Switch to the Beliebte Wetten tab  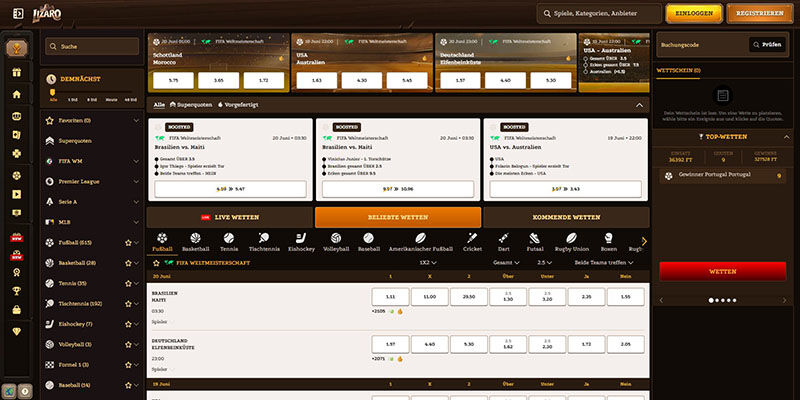point(398,217)
